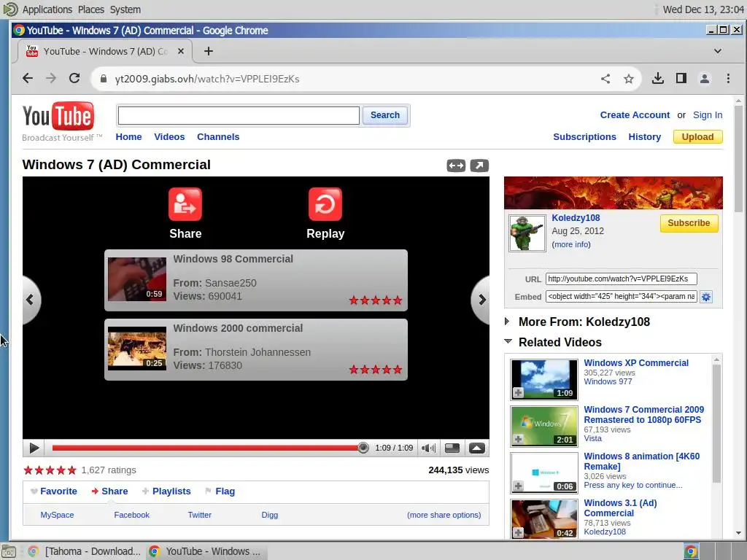Screen dimensions: 747x560
Task: Open the Channels navigation link
Action: pos(218,136)
